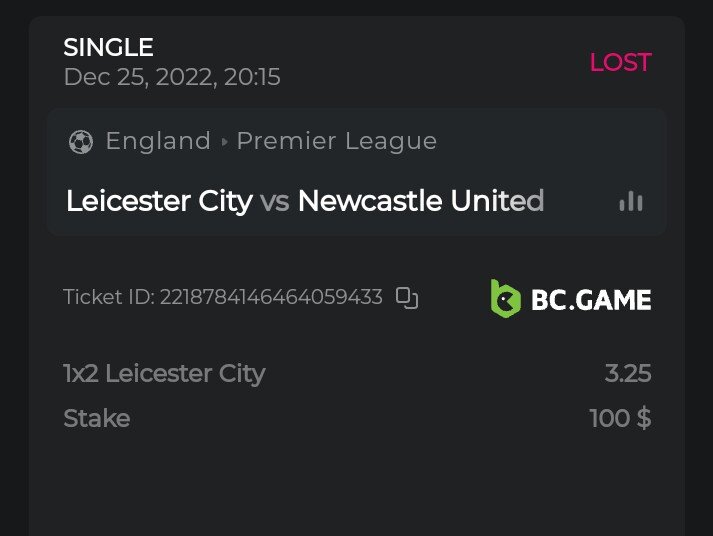Screen dimensions: 713x536
Task: Click the Leicester City team name
Action: [x=159, y=201]
